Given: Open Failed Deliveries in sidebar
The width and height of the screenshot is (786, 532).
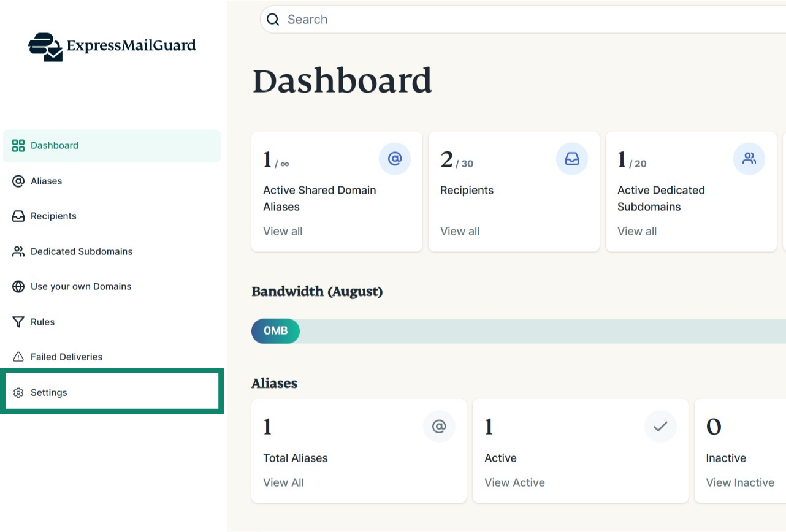Looking at the screenshot, I should pos(112,357).
